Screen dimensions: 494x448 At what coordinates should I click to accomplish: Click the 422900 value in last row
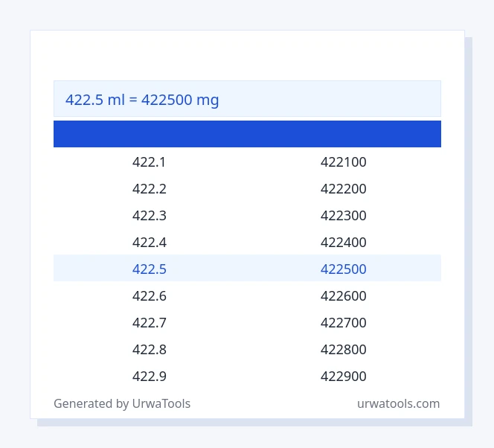tap(344, 377)
